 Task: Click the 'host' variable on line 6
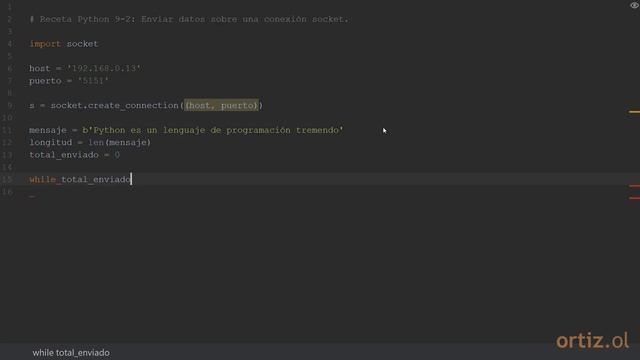coord(40,68)
